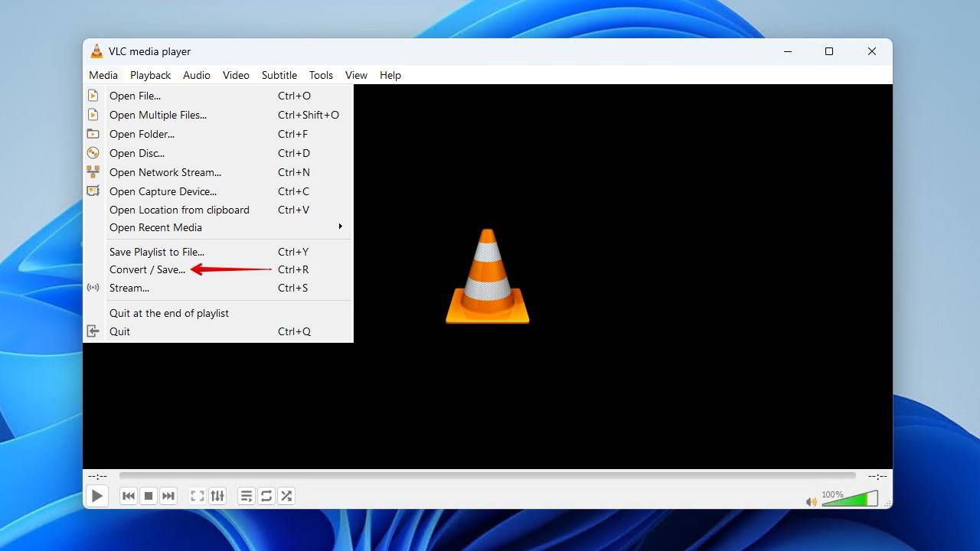Toggle the playlist view icon
The image size is (980, 551).
(246, 496)
